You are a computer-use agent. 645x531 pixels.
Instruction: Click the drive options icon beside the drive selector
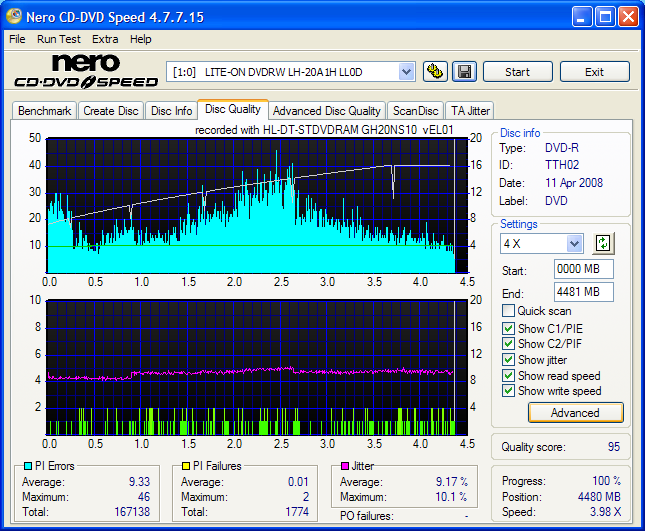click(x=435, y=71)
